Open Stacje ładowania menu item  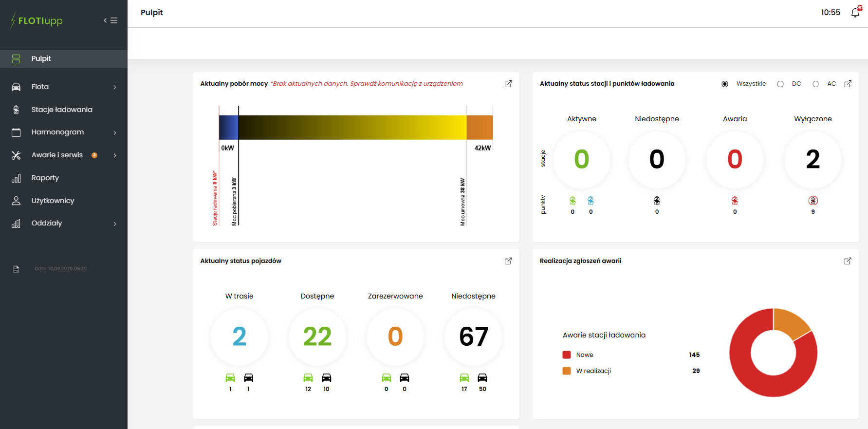62,110
